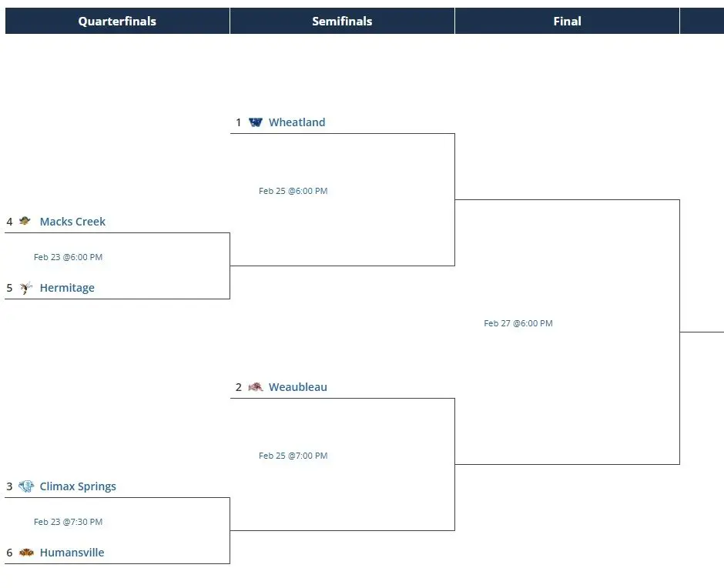Open the Feb 25 7:00 PM semifinal game
This screenshot has width=724, height=588.
(x=293, y=456)
